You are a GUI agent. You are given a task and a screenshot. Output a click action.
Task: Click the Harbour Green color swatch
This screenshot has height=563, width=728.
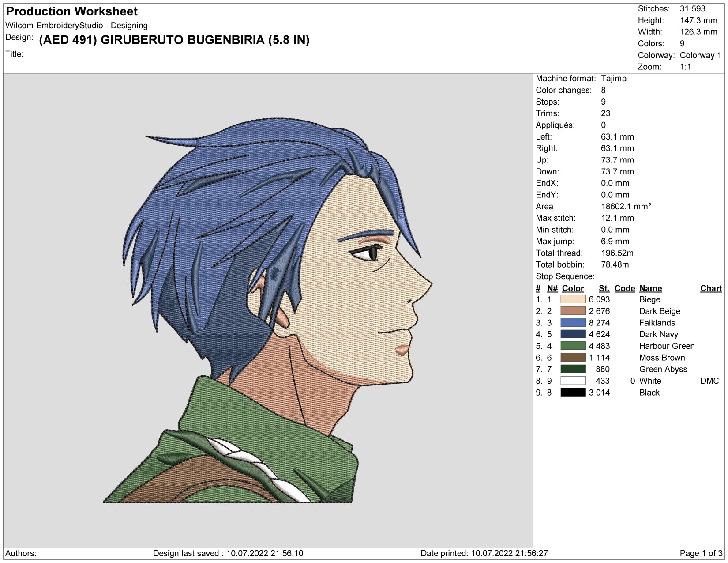coord(573,346)
